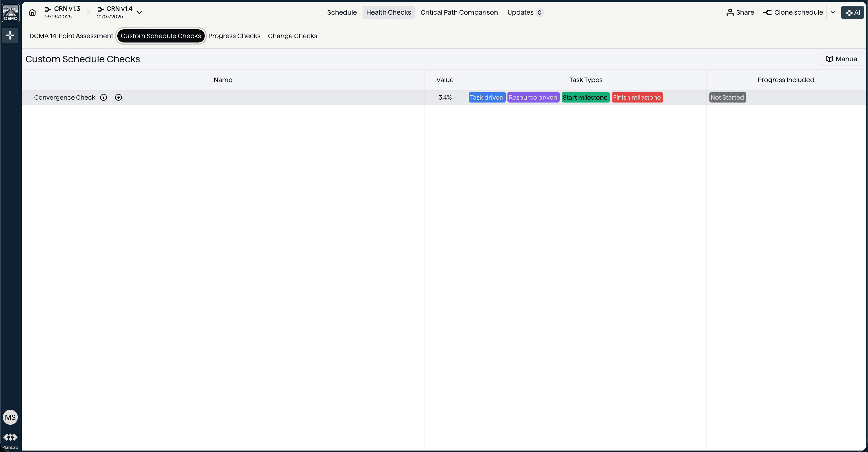Click the AI button at top right
Viewport: 868px width, 452px height.
853,12
